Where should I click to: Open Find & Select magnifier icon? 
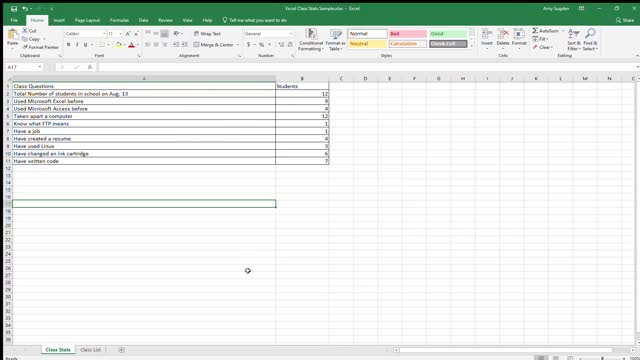click(x=590, y=33)
